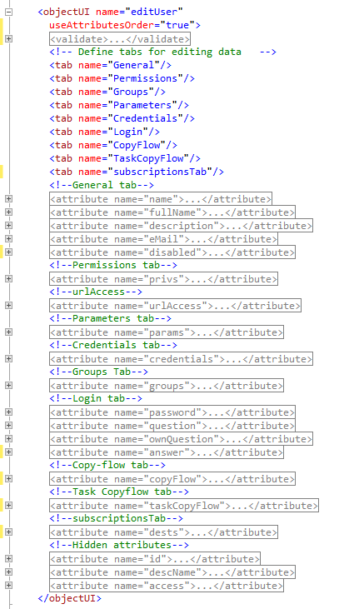364x609 pixels.
Task: Expand the groups attribute block
Action: (x=8, y=386)
